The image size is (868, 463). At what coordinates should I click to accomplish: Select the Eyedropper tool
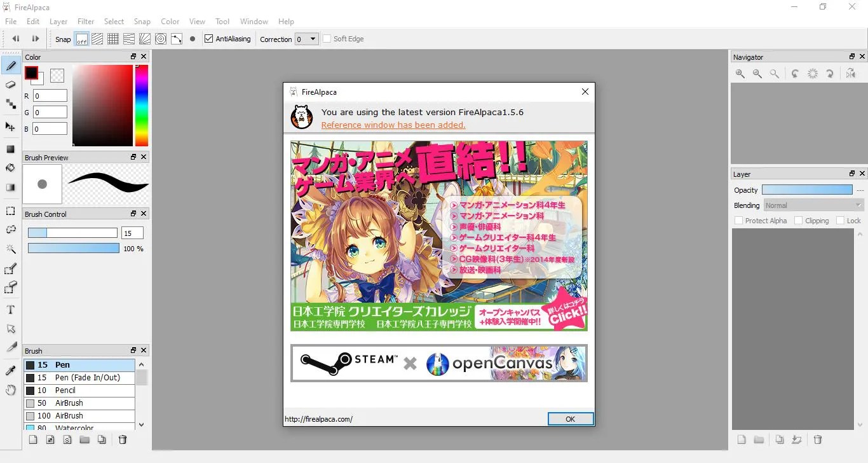coord(11,371)
